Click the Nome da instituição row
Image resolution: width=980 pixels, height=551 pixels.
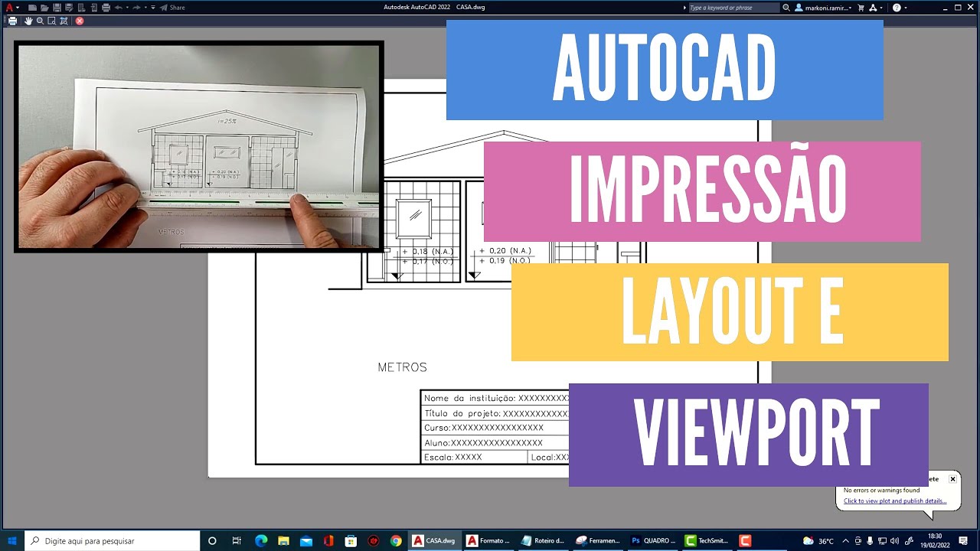pyautogui.click(x=495, y=398)
